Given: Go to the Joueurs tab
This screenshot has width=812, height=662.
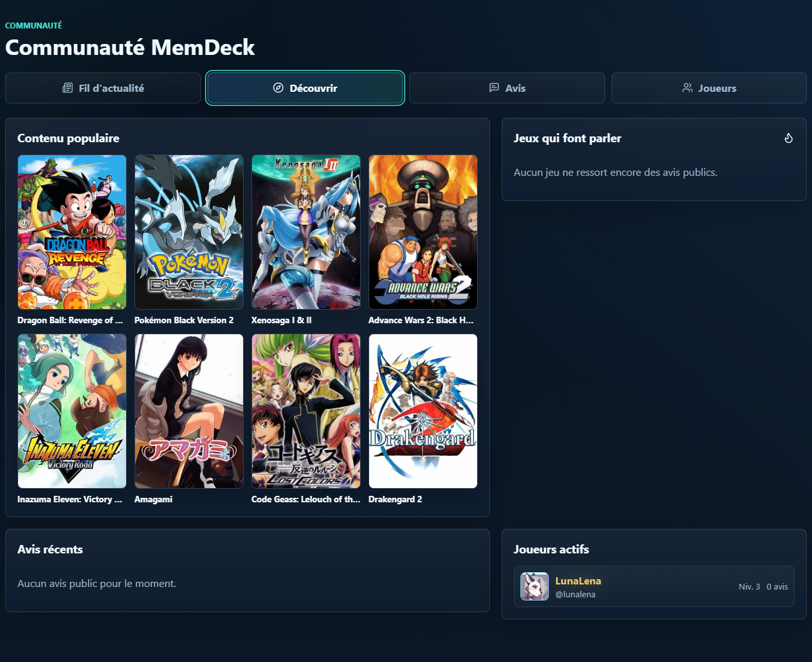Looking at the screenshot, I should (x=709, y=88).
